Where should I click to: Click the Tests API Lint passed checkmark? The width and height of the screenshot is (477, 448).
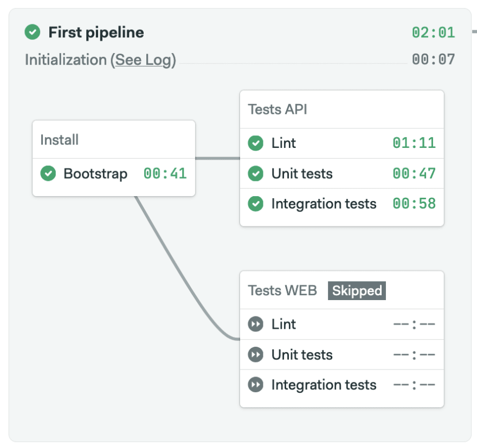click(255, 143)
